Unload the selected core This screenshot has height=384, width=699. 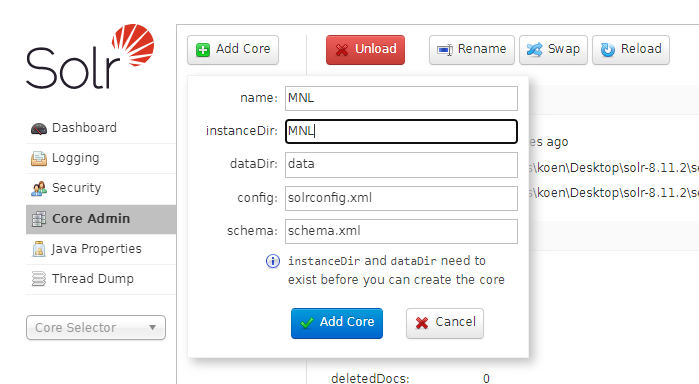[365, 50]
